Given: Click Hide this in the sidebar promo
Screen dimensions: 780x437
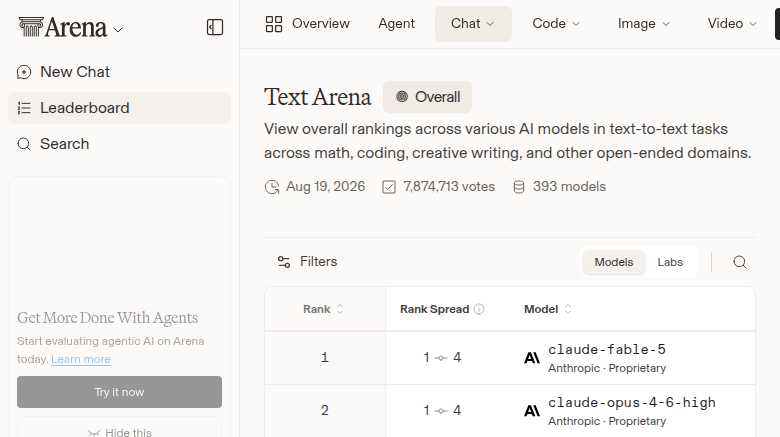Looking at the screenshot, I should (x=120, y=432).
